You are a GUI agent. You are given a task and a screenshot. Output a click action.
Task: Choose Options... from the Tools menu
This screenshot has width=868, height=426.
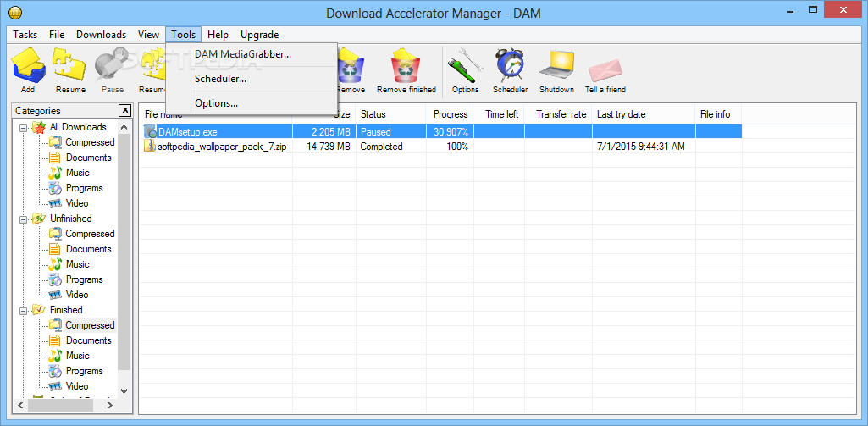pos(252,103)
